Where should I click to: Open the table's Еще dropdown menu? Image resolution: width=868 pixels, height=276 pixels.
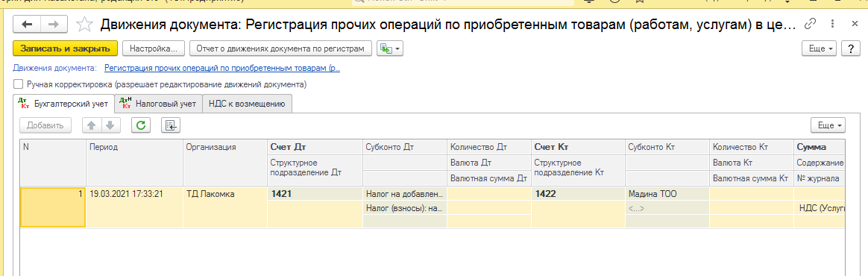click(828, 125)
